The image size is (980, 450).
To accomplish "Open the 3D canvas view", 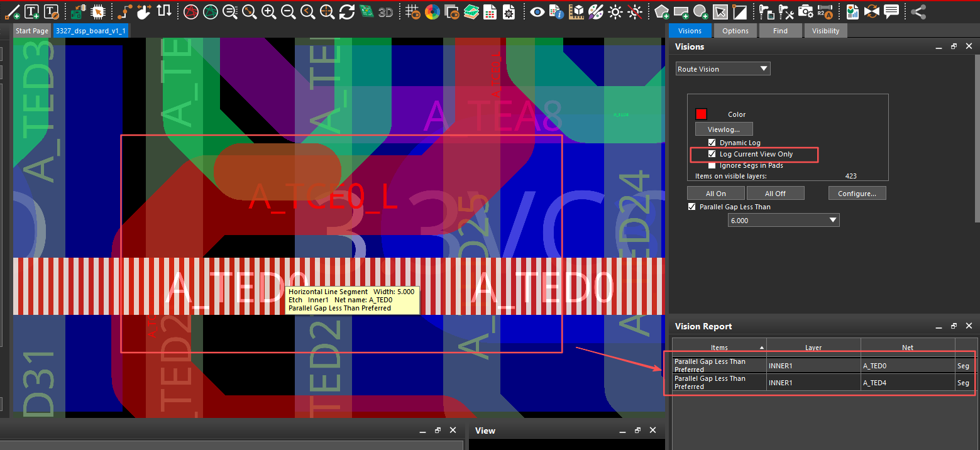I will [x=385, y=11].
